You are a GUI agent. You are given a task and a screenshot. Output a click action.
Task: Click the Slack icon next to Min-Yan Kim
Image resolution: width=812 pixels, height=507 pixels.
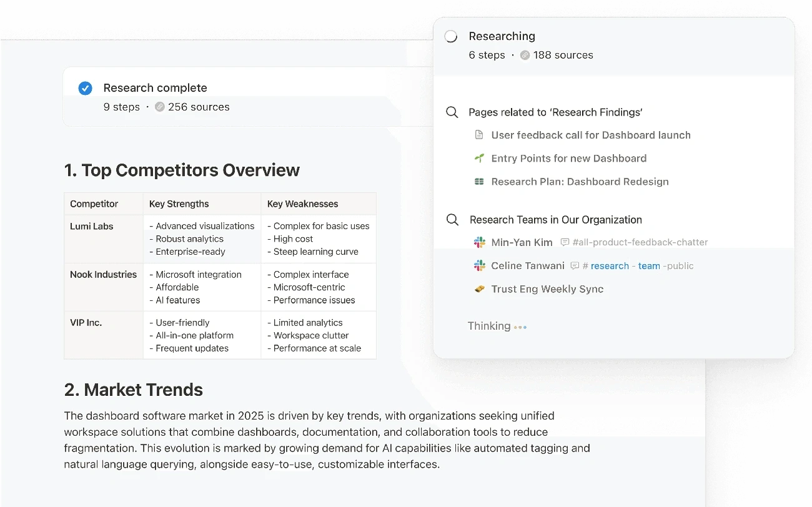(479, 242)
